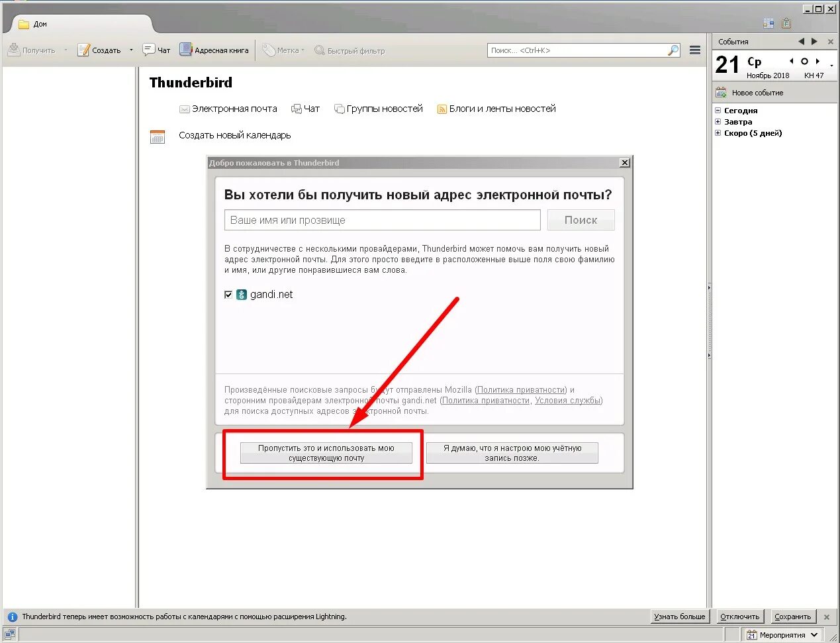Screen dimensions: 840x643
Task: Click the info icon in notification bar
Action: click(x=12, y=617)
